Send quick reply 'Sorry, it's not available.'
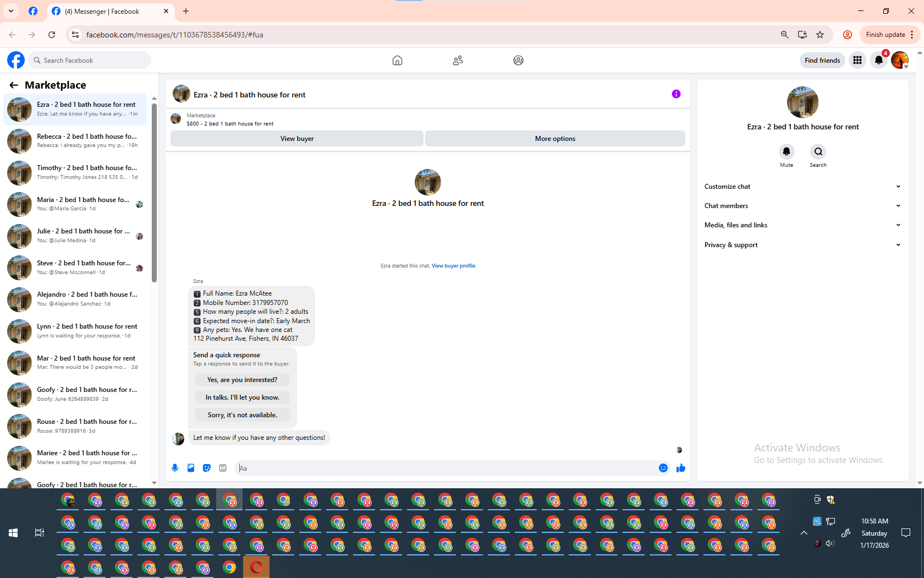Viewport: 924px width, 578px height. 242,415
